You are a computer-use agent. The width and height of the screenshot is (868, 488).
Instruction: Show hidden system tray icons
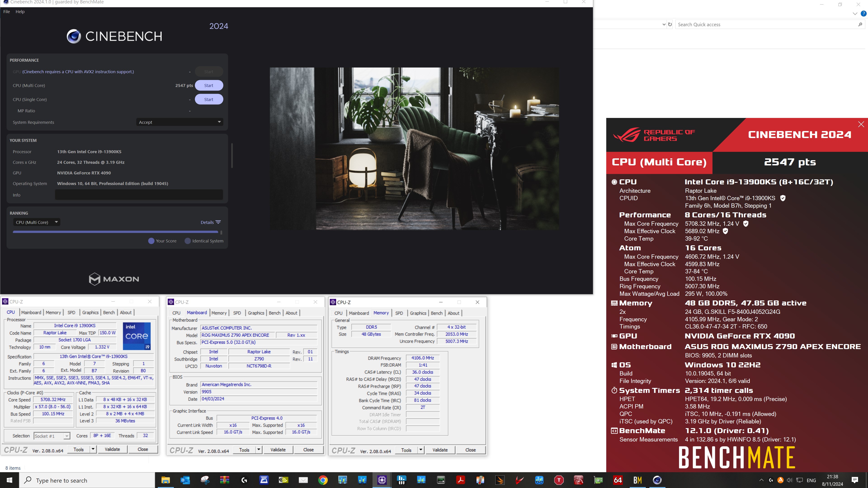point(762,480)
